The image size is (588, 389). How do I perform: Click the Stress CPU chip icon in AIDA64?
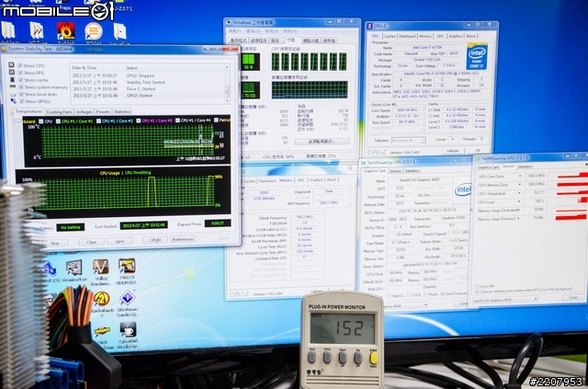pyautogui.click(x=12, y=65)
